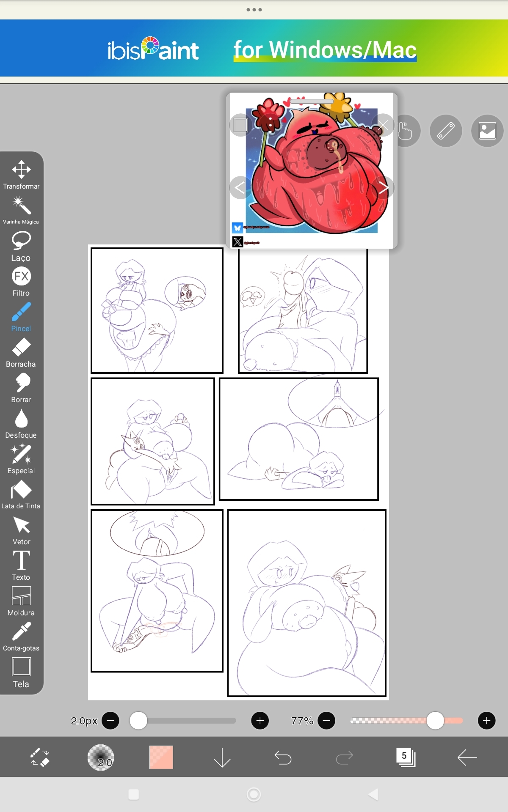This screenshot has height=812, width=508.
Task: Collapse toolbar with the down arrow
Action: tap(222, 757)
